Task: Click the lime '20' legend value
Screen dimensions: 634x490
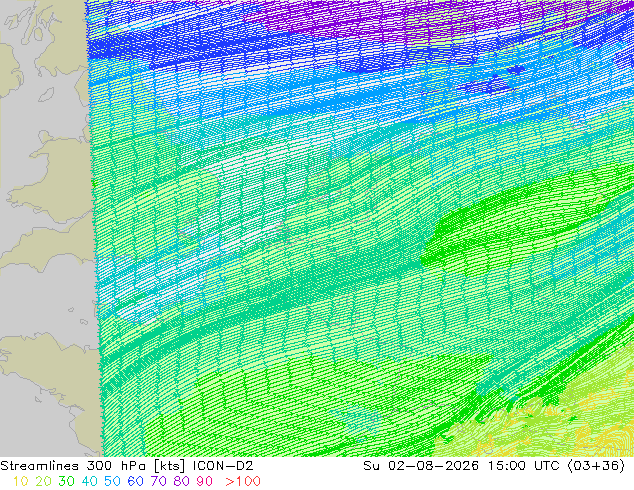Action: tap(43, 481)
